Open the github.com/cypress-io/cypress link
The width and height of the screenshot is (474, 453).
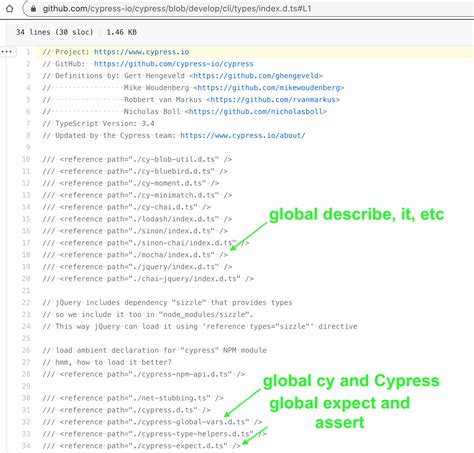(x=173, y=64)
